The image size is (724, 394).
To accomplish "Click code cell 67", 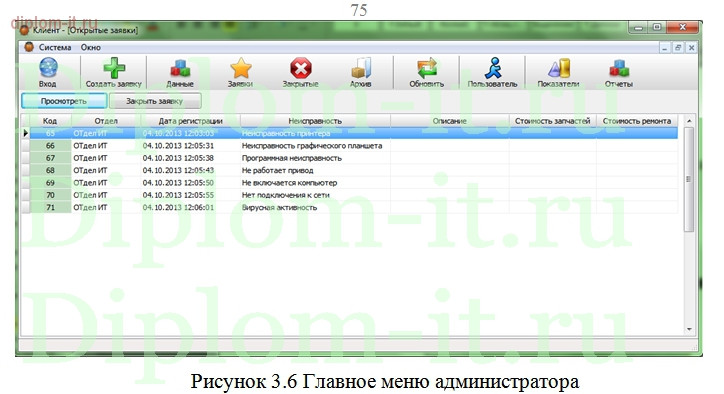I will 50,158.
